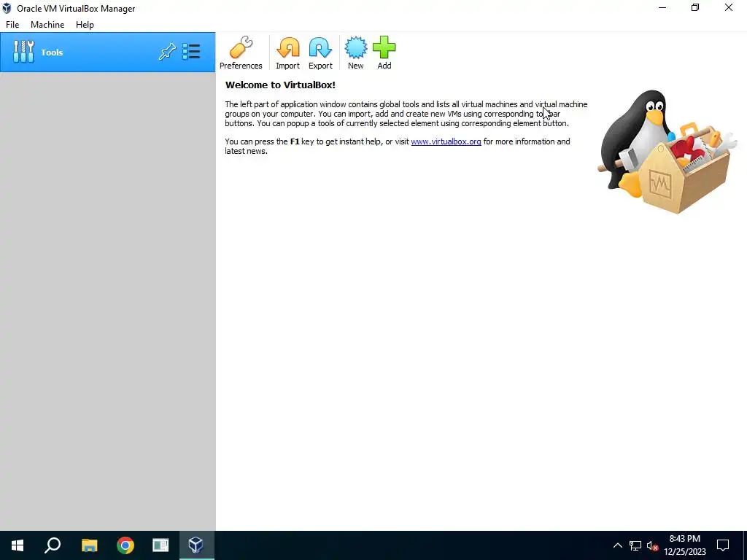Minimize the VirtualBox Manager window
The image size is (747, 560).
[x=662, y=8]
